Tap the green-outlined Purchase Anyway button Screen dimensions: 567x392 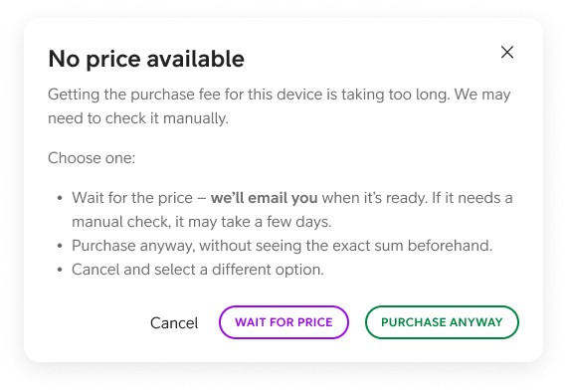point(442,322)
